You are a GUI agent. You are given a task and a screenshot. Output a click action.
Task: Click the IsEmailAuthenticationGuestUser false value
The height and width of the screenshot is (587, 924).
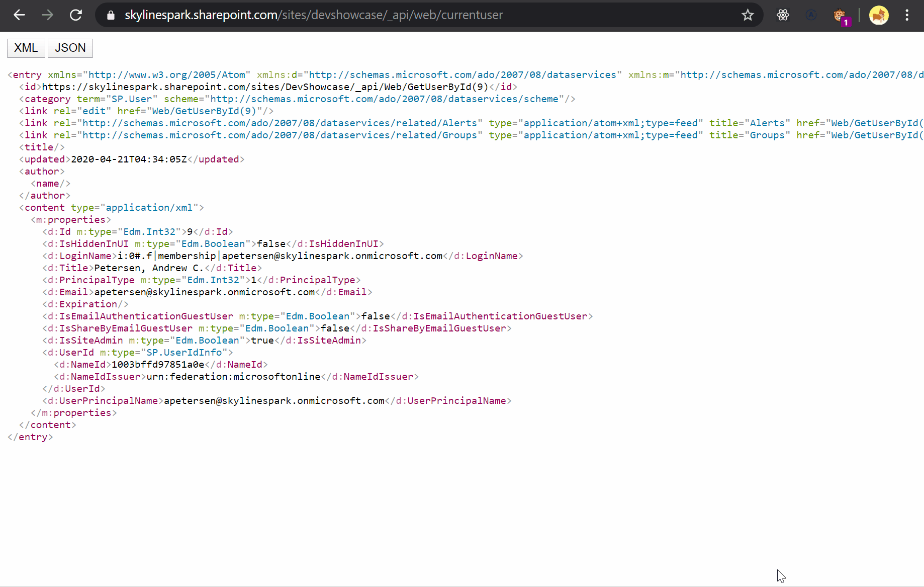(x=376, y=316)
